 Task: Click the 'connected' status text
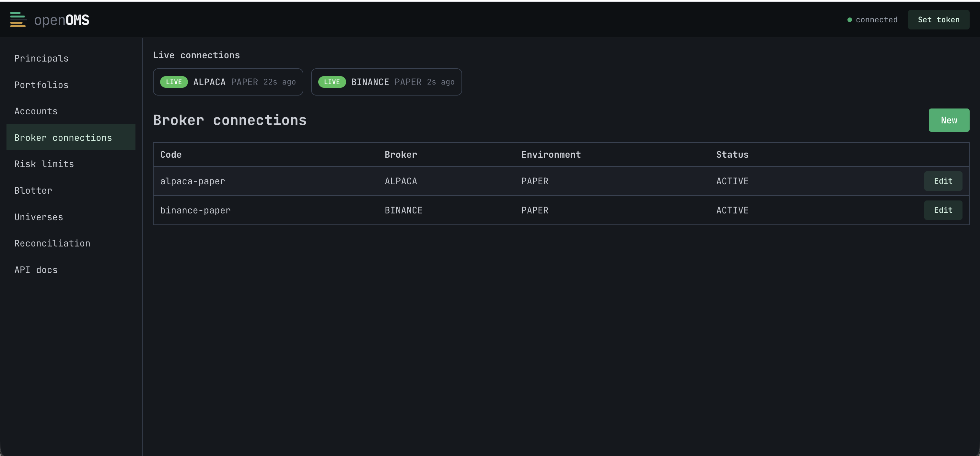click(876, 20)
